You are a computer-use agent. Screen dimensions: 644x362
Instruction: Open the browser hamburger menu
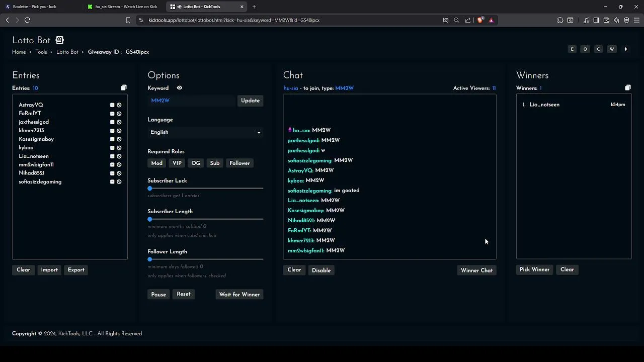(636, 20)
